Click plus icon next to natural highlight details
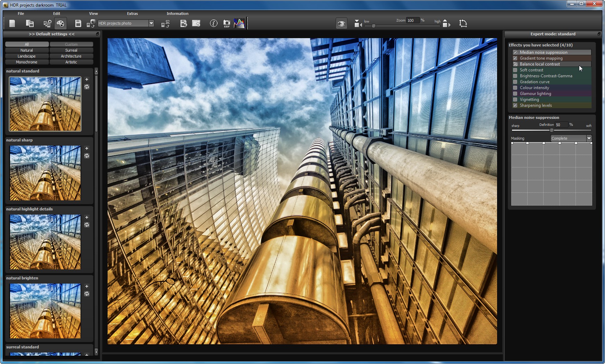The image size is (605, 364). click(x=87, y=217)
